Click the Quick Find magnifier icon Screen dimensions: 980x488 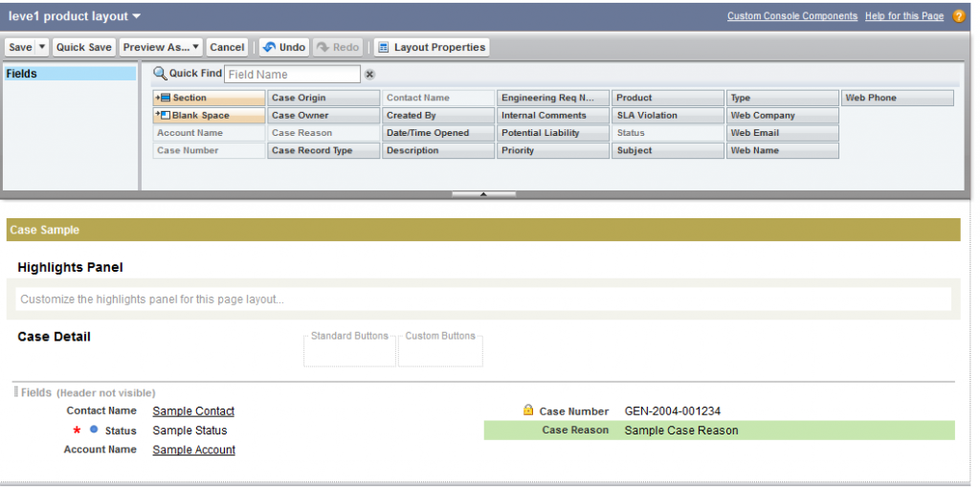click(160, 74)
